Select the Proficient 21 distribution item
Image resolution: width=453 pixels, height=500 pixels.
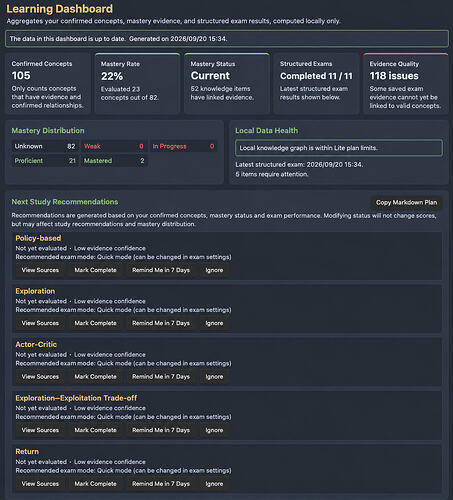point(45,161)
